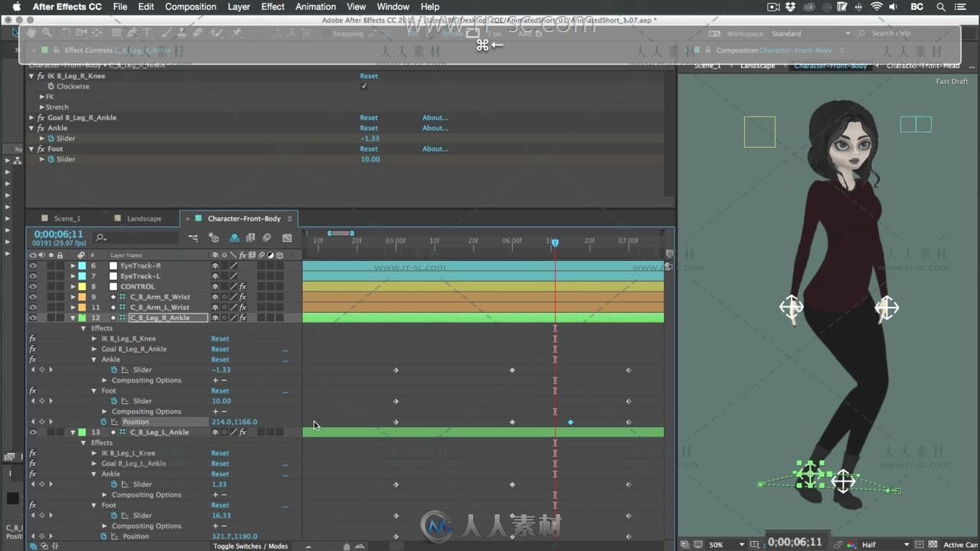
Task: Open the Composition menu
Action: [x=191, y=7]
